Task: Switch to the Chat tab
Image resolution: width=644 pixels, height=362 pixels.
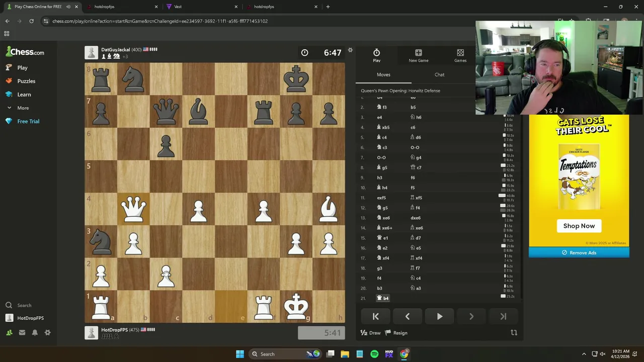Action: point(440,74)
